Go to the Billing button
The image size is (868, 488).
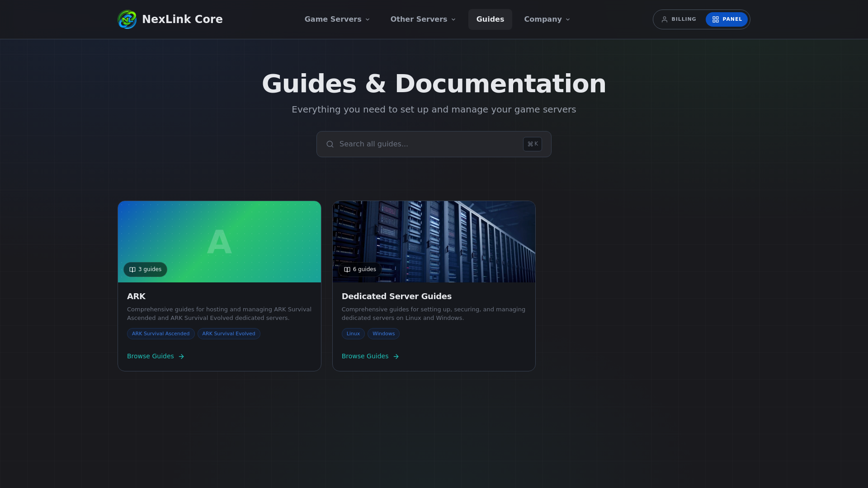[x=679, y=19]
